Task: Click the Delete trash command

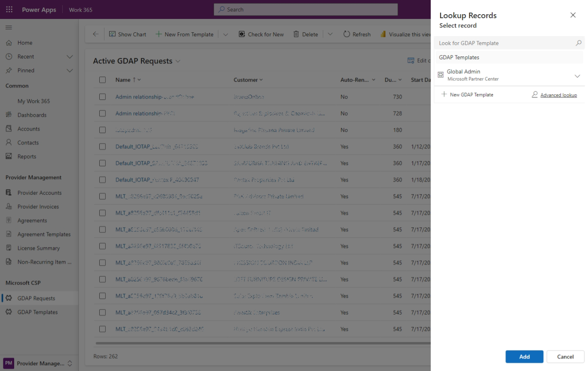Action: 306,34
